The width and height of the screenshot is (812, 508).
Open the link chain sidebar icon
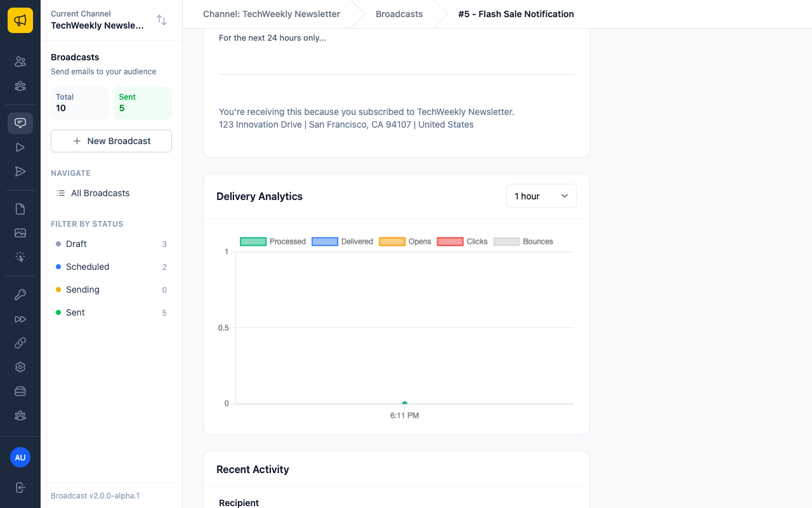20,343
